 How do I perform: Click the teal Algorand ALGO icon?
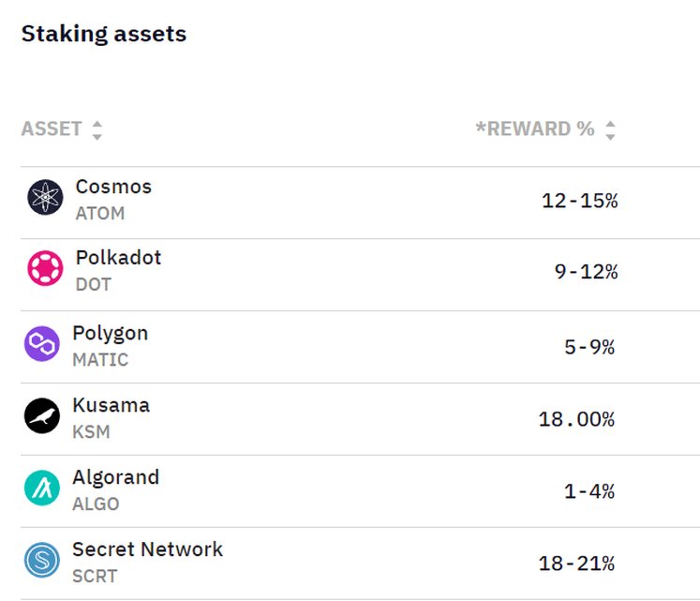coord(42,488)
